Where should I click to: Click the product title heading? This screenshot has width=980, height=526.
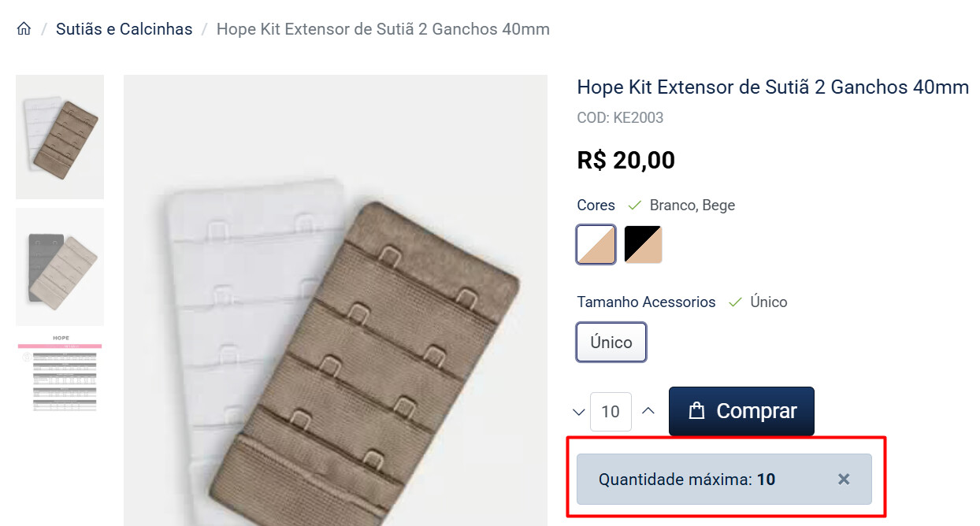773,87
